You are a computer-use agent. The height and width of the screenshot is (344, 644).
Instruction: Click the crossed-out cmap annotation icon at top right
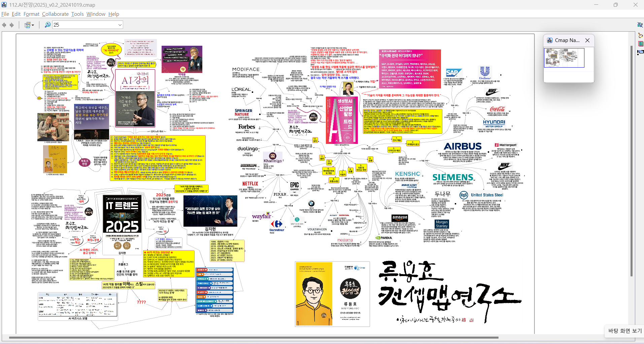pos(640,25)
